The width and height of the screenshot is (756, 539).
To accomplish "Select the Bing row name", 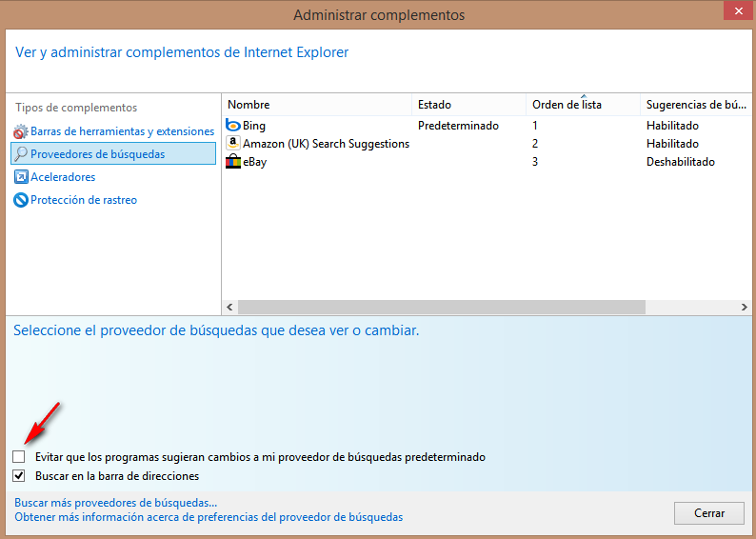I will (254, 126).
